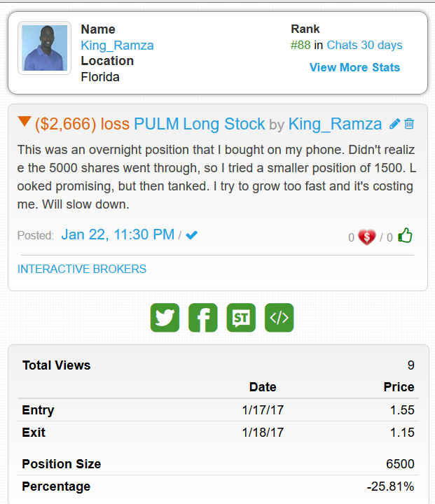Edit the trade post with pencil icon
Viewport: 435px width, 504px height.
point(394,124)
